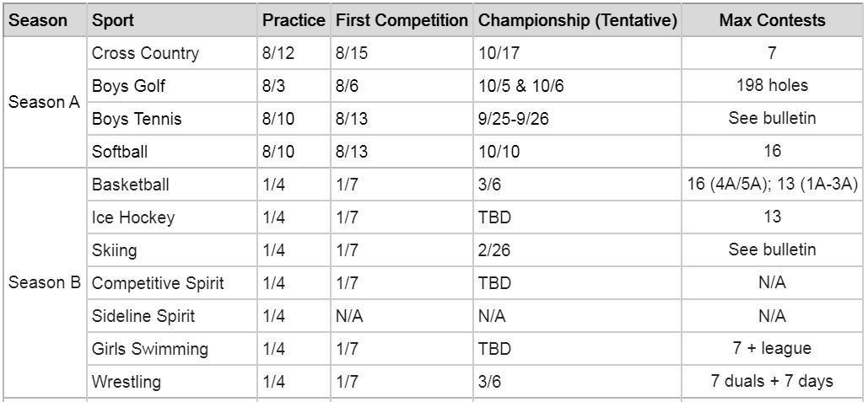Click the Wrestling sport cell
This screenshot has height=402, width=868.
point(126,382)
